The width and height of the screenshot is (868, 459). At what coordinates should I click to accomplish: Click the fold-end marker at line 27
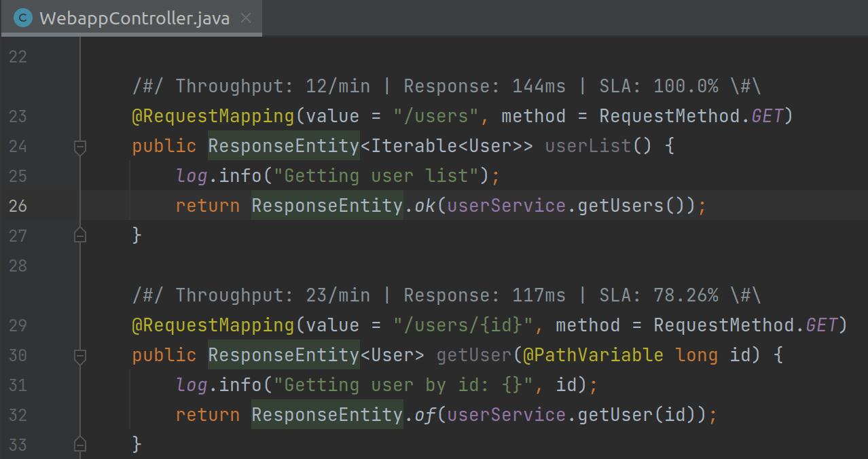click(x=79, y=235)
